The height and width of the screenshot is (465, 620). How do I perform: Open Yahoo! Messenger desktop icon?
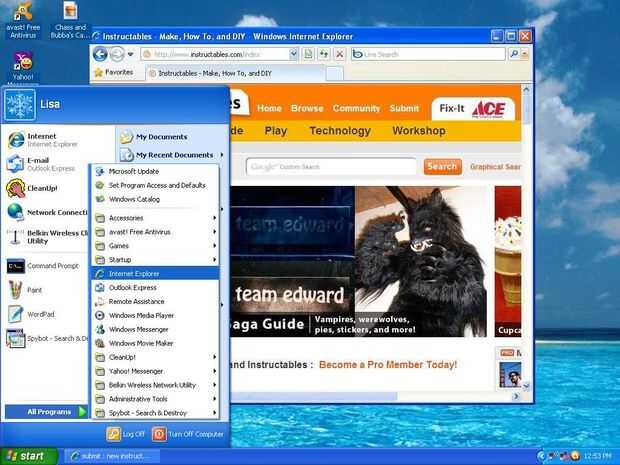[x=23, y=67]
